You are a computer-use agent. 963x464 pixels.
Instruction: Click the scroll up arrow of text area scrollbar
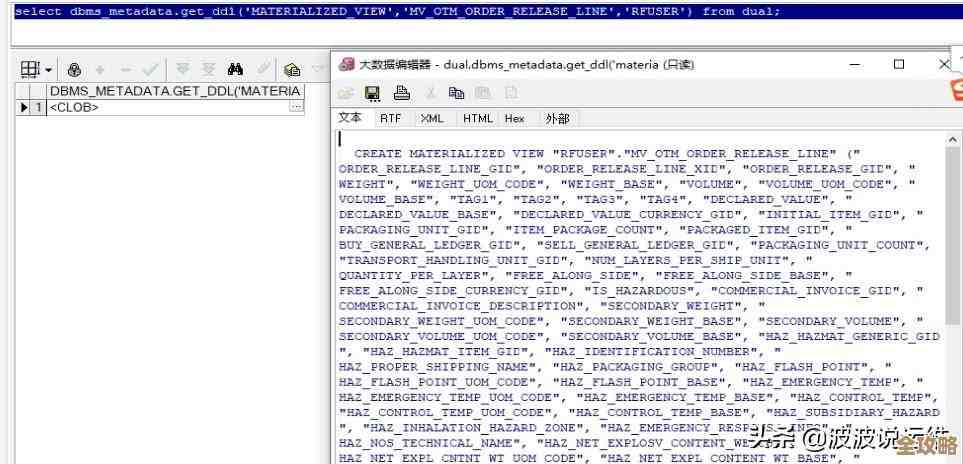(x=953, y=140)
